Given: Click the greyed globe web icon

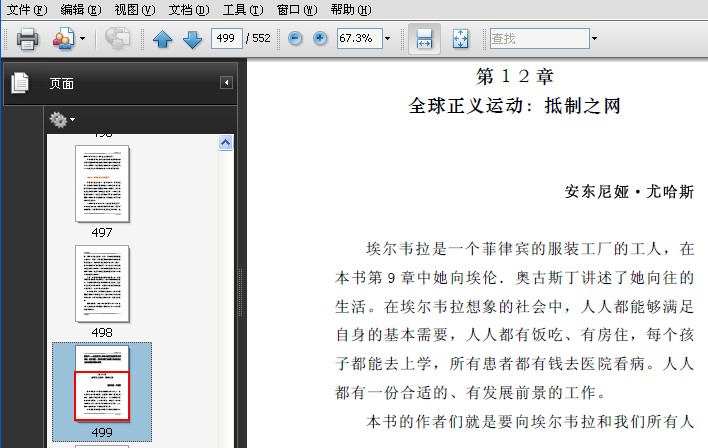Looking at the screenshot, I should point(117,39).
